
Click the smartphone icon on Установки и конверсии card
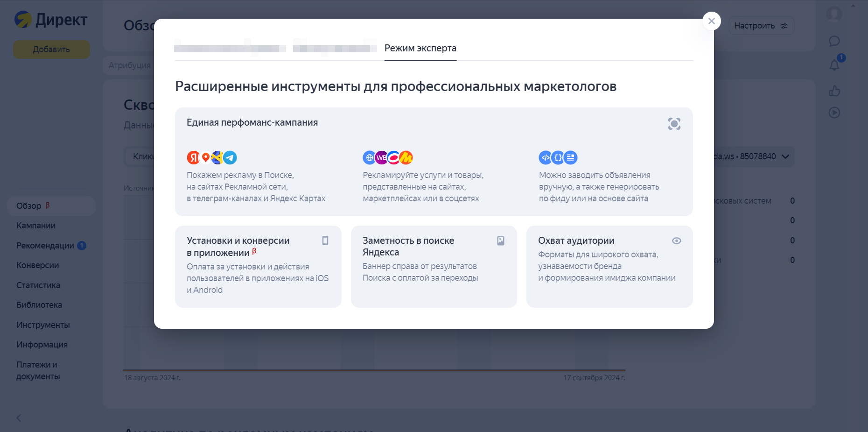(x=325, y=241)
